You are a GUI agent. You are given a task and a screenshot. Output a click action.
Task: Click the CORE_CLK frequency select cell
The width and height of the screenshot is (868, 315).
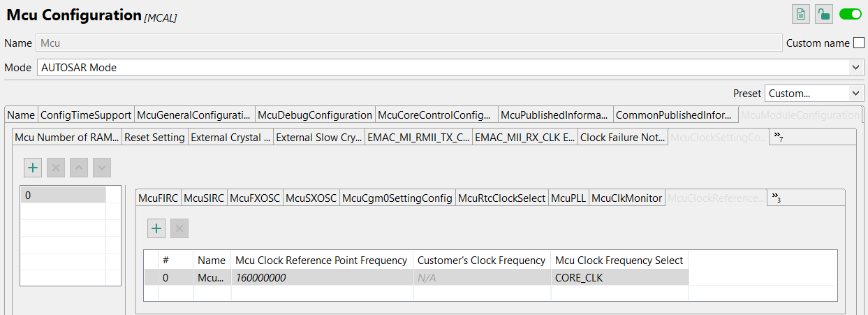tap(619, 278)
